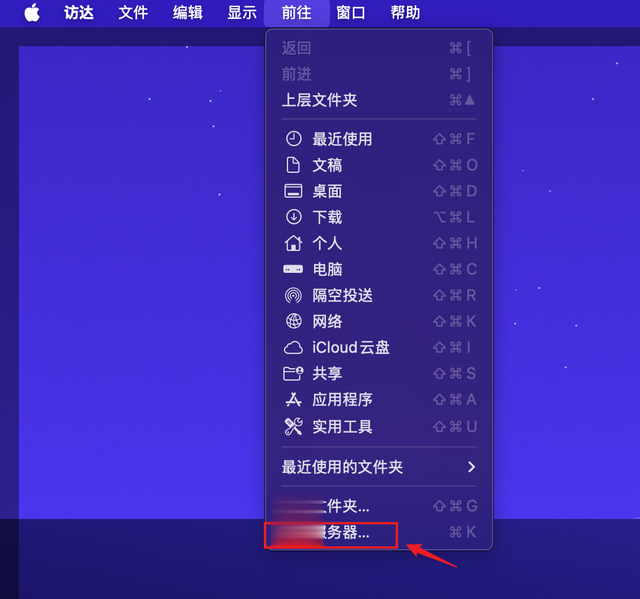Viewport: 640px width, 599px height.
Task: Click the document icon next to 文稿
Action: point(293,165)
